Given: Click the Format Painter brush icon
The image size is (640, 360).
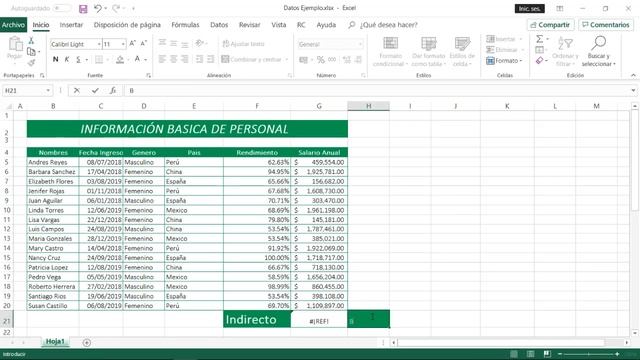Looking at the screenshot, I should (x=31, y=62).
